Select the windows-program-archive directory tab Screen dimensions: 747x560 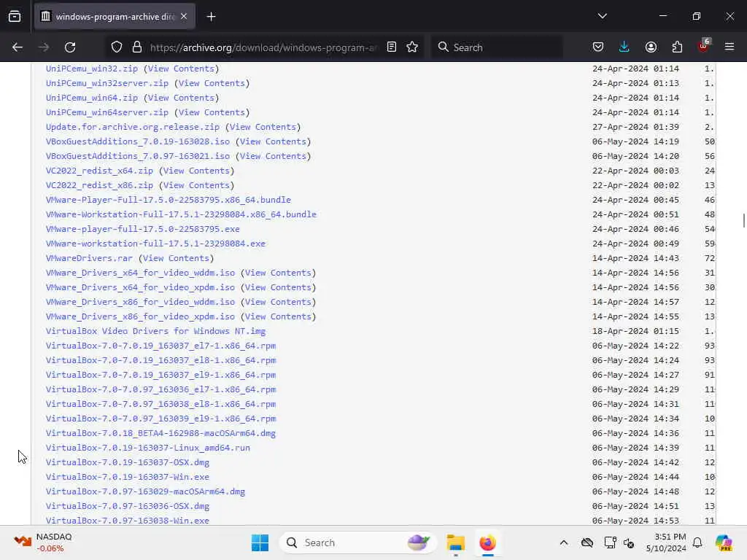click(x=115, y=17)
